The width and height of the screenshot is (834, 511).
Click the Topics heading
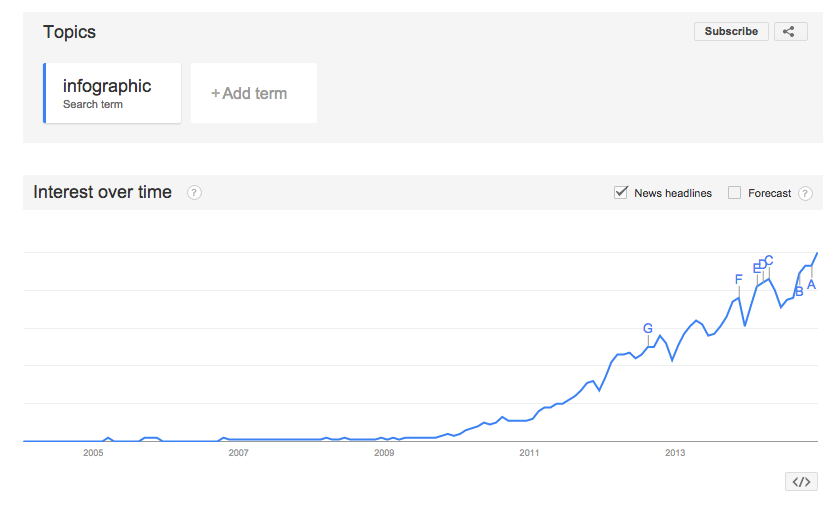click(69, 32)
